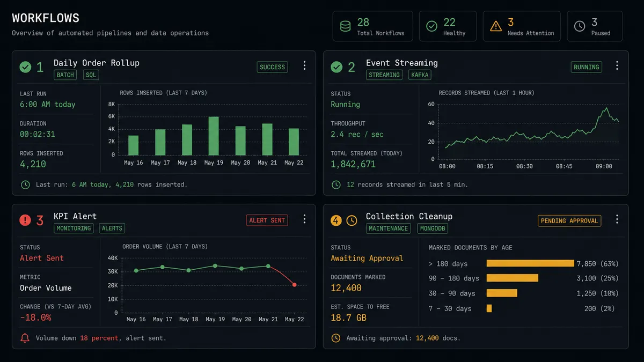Screen dimensions: 644x362
Task: Click green check icon of Event Streaming
Action: 336,67
